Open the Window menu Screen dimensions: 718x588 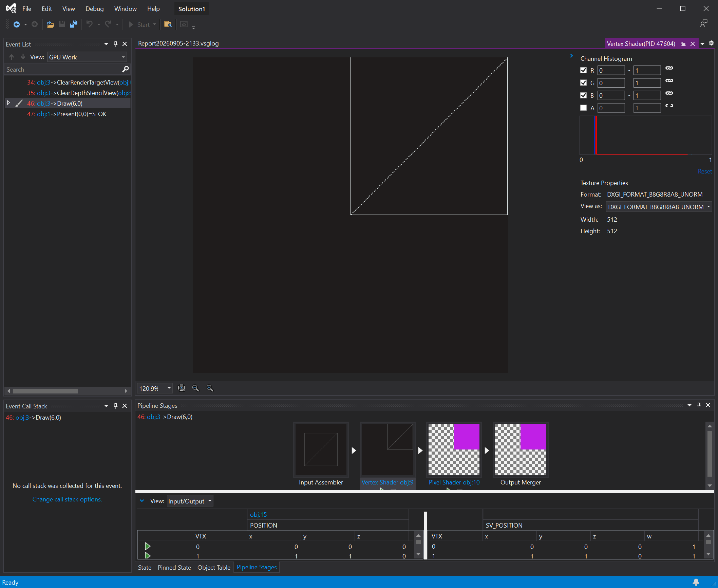126,9
